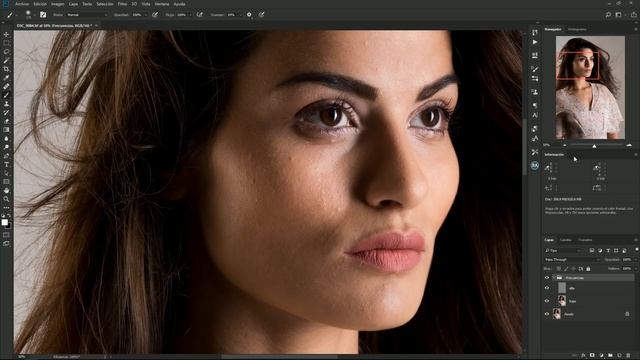Viewport: 640px width, 360px height.
Task: Click the create new group folder icon
Action: (610, 356)
